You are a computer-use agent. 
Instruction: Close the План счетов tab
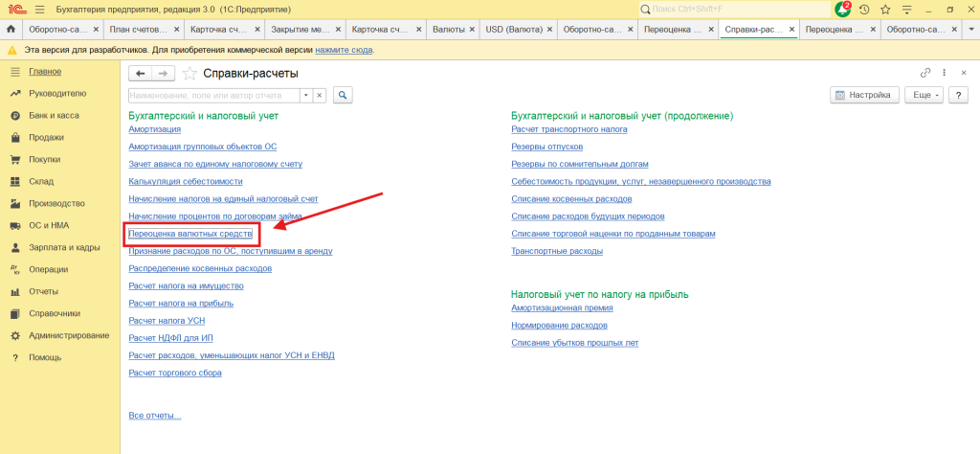177,29
